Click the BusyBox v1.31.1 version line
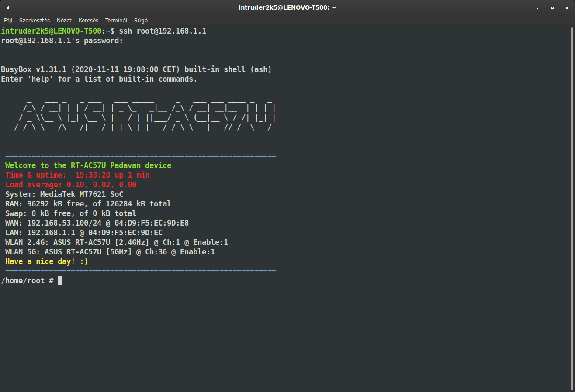The height and width of the screenshot is (392, 575). [136, 69]
